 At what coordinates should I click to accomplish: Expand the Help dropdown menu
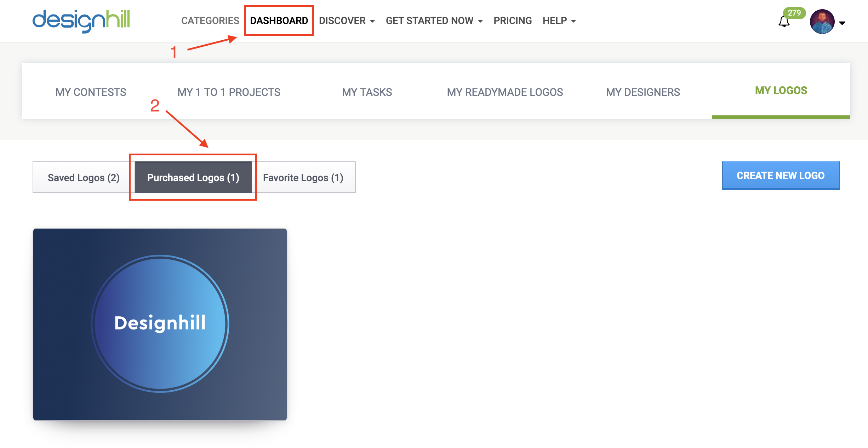point(559,21)
